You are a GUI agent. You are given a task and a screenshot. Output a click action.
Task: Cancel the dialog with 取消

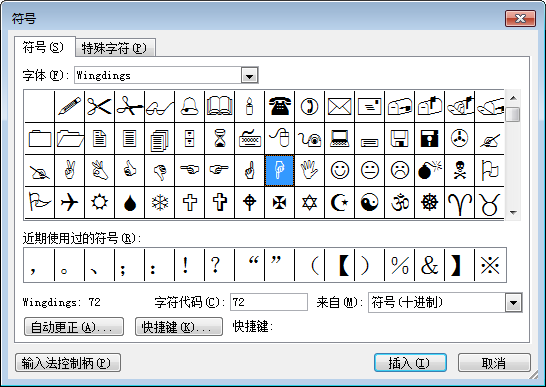tap(494, 363)
